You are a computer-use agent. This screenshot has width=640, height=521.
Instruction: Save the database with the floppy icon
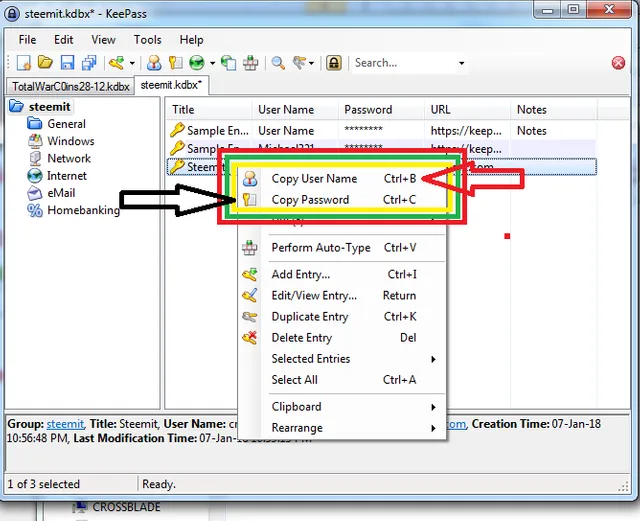point(67,63)
